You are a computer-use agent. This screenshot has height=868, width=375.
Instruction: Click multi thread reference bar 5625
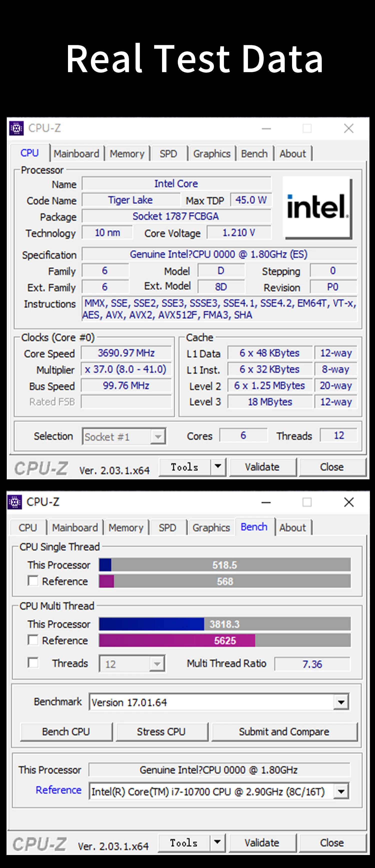tap(225, 640)
